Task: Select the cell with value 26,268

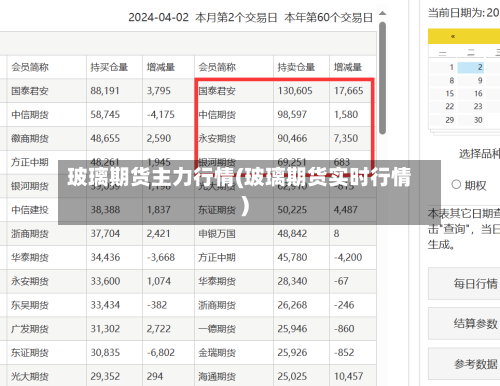Action: click(302, 305)
